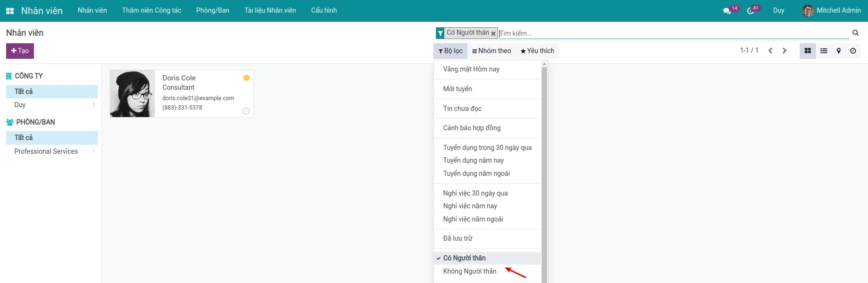Open the activities clock notification icon
This screenshot has width=868, height=283.
click(x=750, y=11)
